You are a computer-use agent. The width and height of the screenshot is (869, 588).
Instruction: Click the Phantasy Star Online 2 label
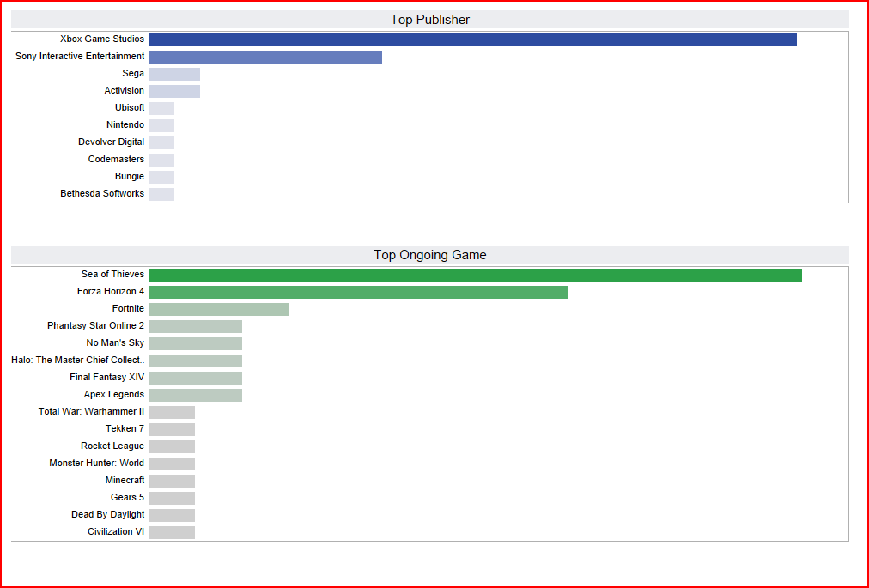coord(96,326)
